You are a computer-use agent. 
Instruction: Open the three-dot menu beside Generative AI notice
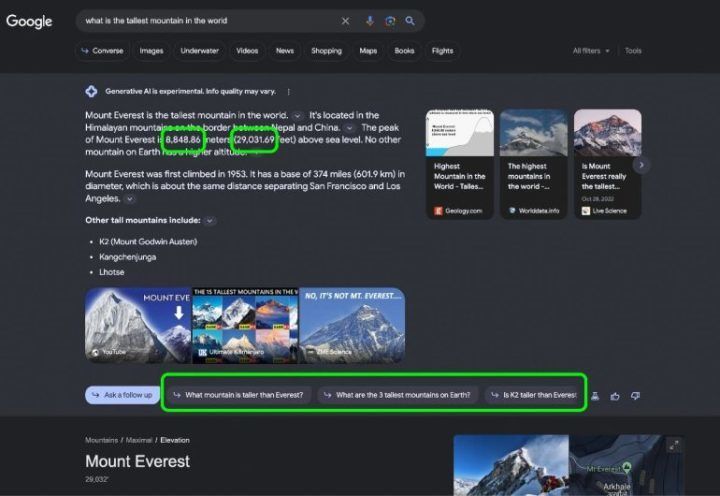[x=288, y=92]
